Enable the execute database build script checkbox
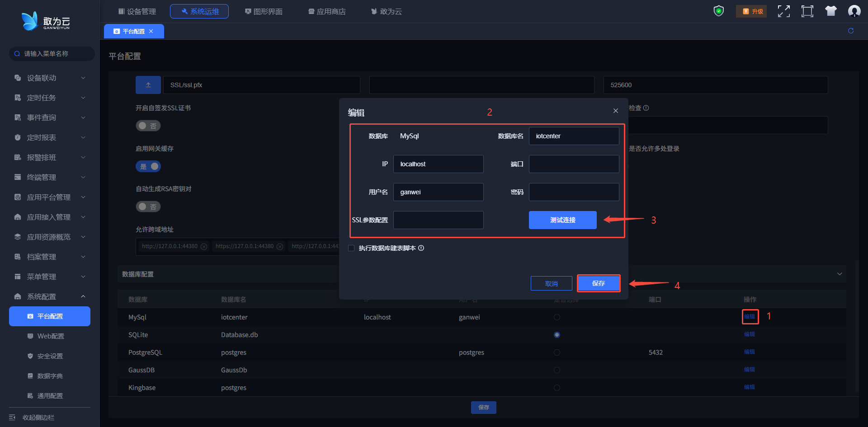 351,248
